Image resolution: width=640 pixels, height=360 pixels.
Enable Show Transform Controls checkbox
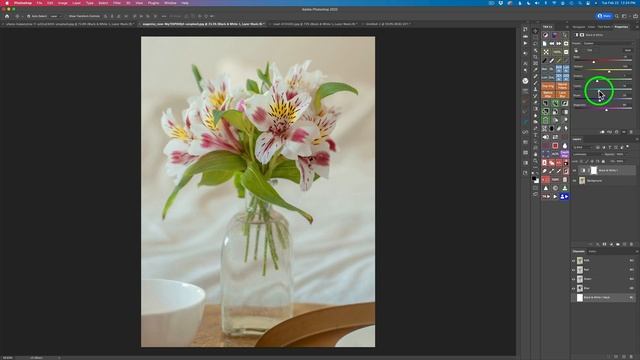pos(67,16)
